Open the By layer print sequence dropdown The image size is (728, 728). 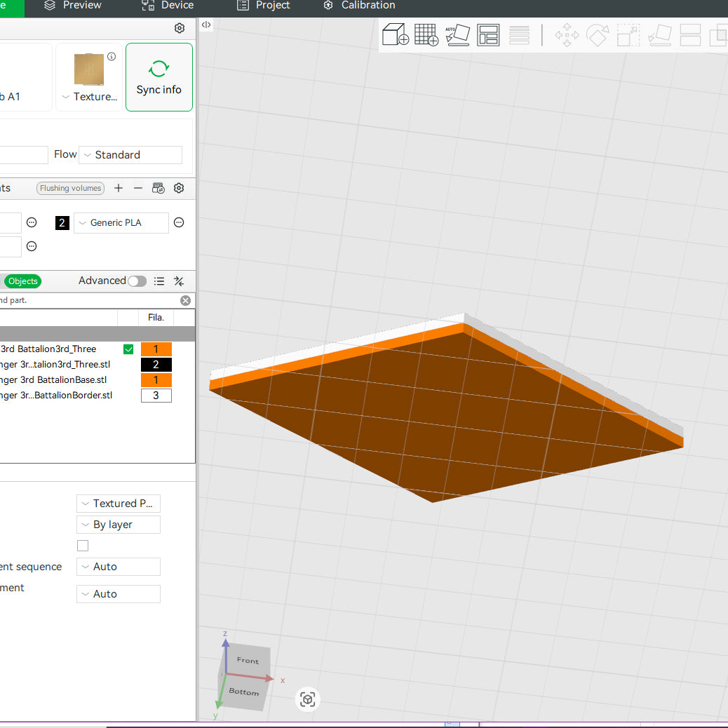pos(119,525)
